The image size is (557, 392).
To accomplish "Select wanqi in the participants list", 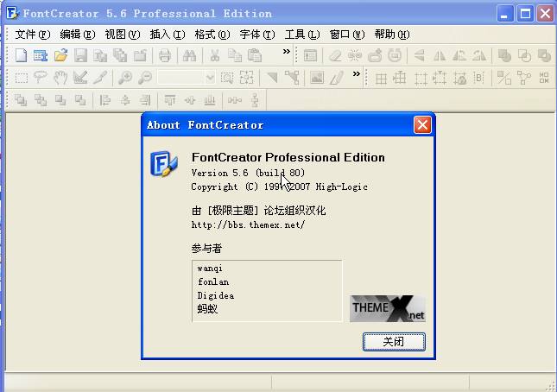I will point(210,268).
